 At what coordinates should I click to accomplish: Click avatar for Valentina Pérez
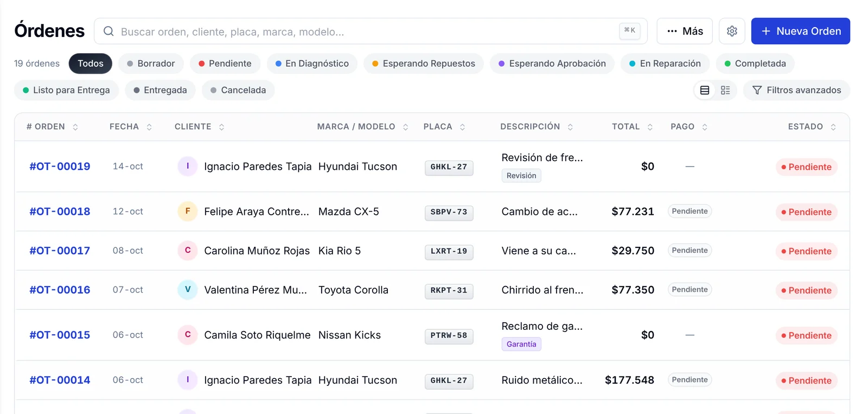(188, 289)
